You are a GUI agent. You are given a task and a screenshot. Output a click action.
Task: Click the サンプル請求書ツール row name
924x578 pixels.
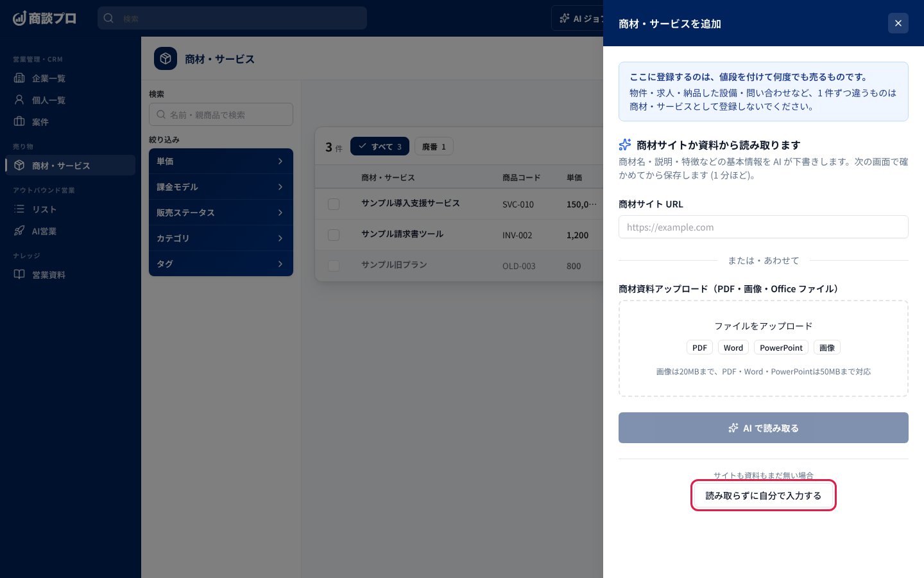pyautogui.click(x=402, y=234)
